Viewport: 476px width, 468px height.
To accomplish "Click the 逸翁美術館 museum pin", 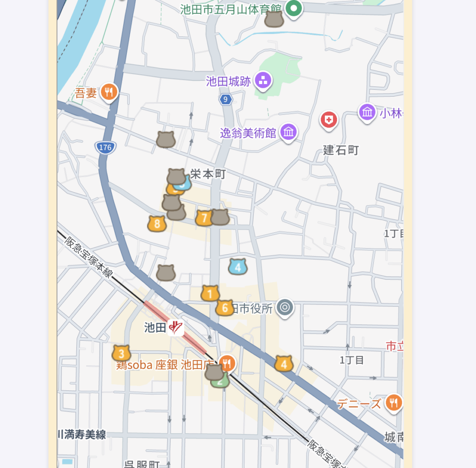I will coord(289,132).
